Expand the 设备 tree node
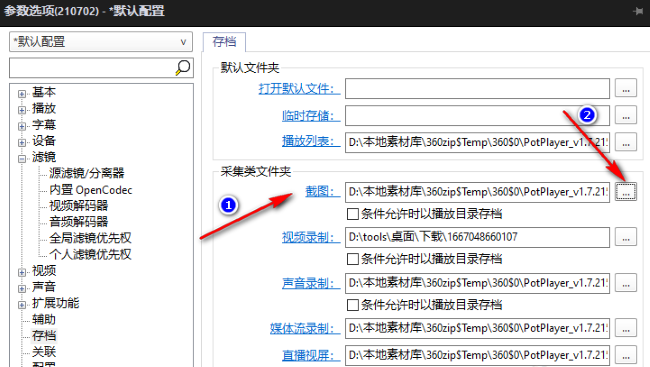Screen dimensions: 650x367 pos(22,142)
